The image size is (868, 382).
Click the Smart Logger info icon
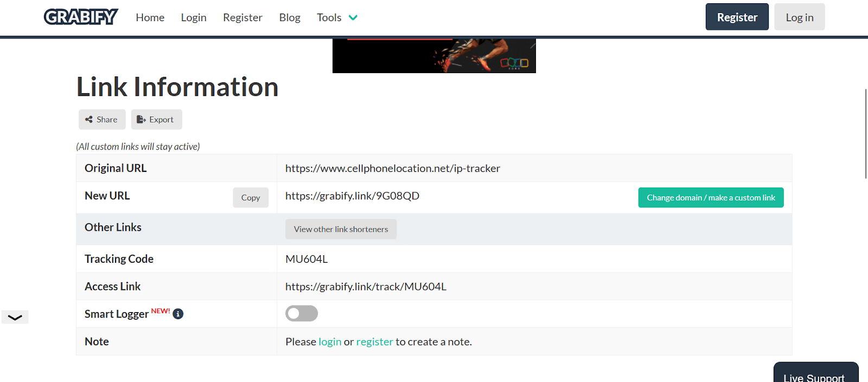pos(178,314)
